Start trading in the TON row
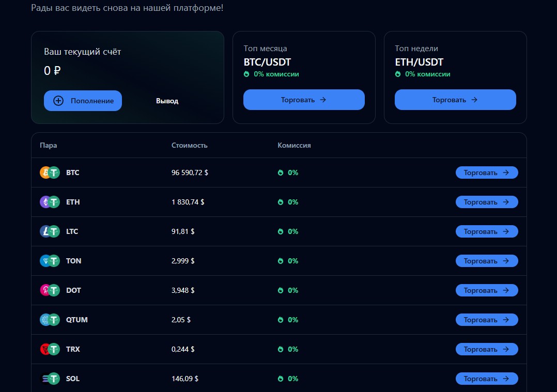The image size is (557, 392). [x=486, y=261]
